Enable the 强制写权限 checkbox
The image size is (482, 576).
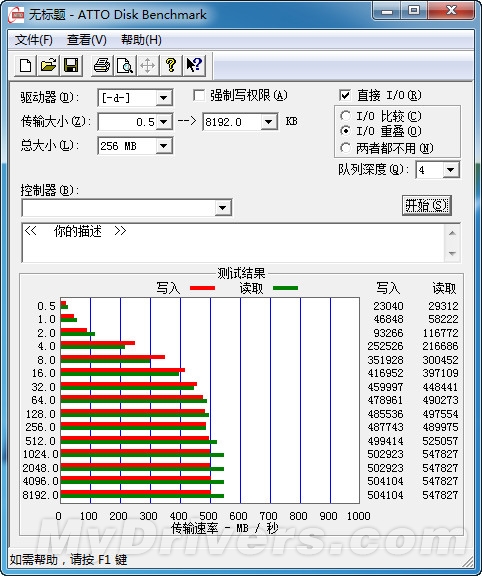(x=199, y=96)
